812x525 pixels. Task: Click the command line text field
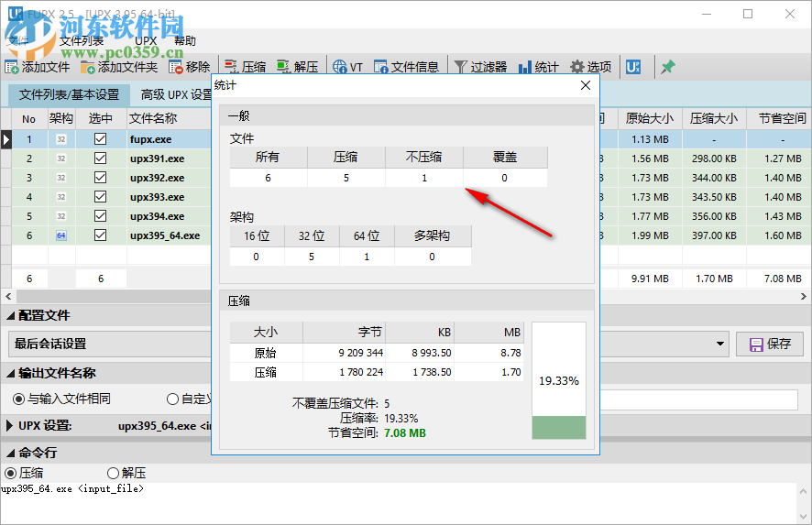(x=399, y=503)
